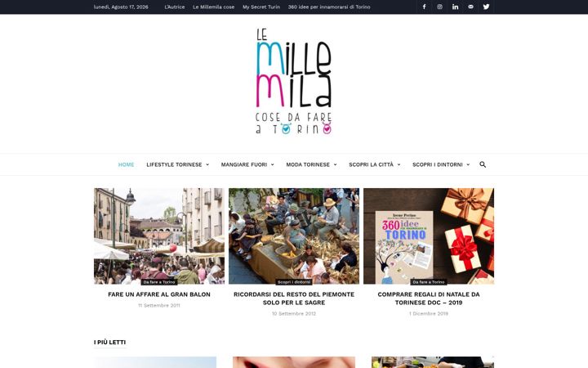588x368 pixels.
Task: Open the My Secret Turin link
Action: [x=261, y=7]
